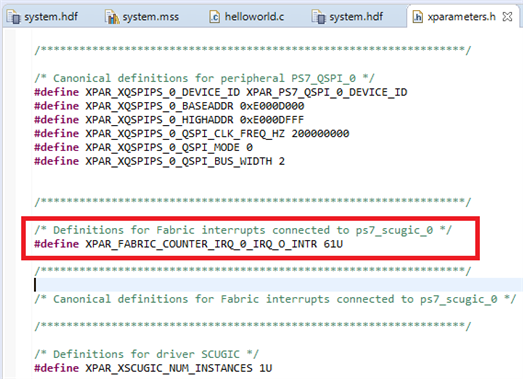Image resolution: width=523 pixels, height=379 pixels.
Task: Click the XPAR_XQSPIPS_0_QSPI_MODE define line
Action: [x=143, y=147]
